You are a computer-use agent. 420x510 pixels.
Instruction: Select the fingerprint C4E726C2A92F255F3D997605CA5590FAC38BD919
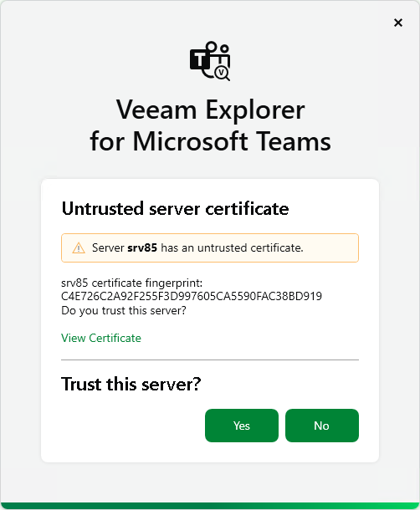(x=192, y=296)
